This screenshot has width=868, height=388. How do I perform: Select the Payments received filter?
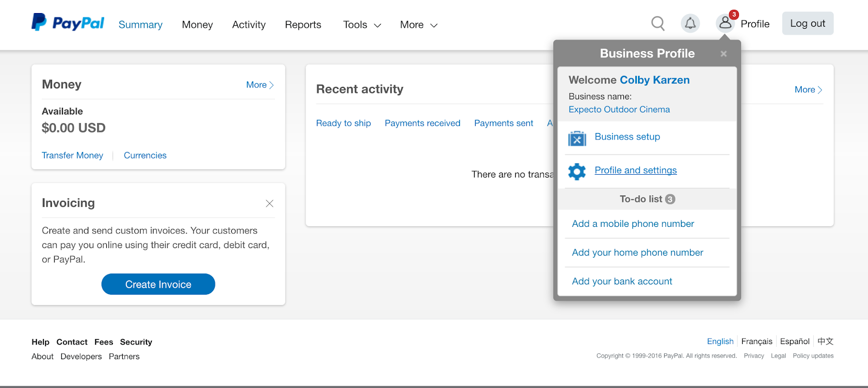(423, 123)
